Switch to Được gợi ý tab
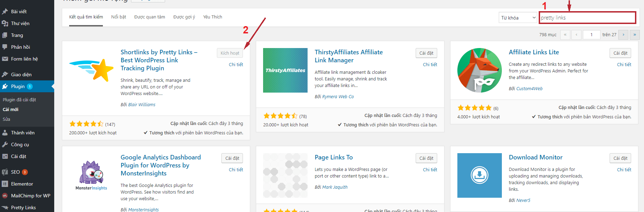Viewport: 644px width, 212px height. coord(184,17)
